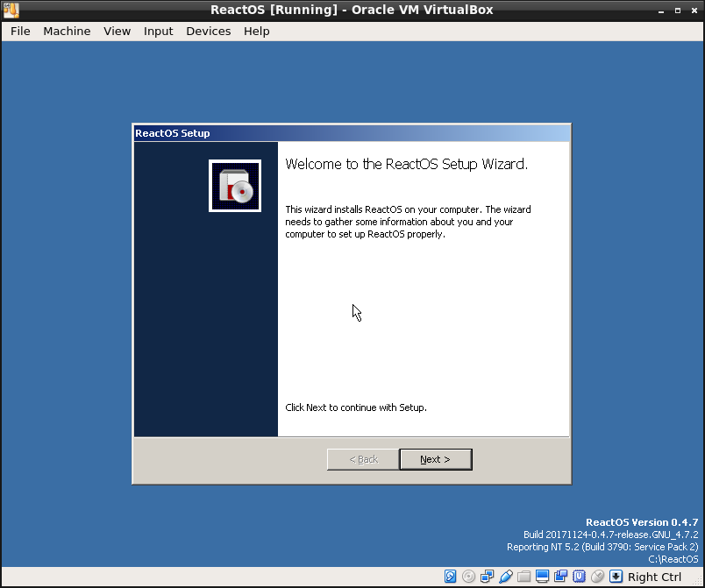Open the View menu
This screenshot has height=588, width=705.
[x=117, y=31]
